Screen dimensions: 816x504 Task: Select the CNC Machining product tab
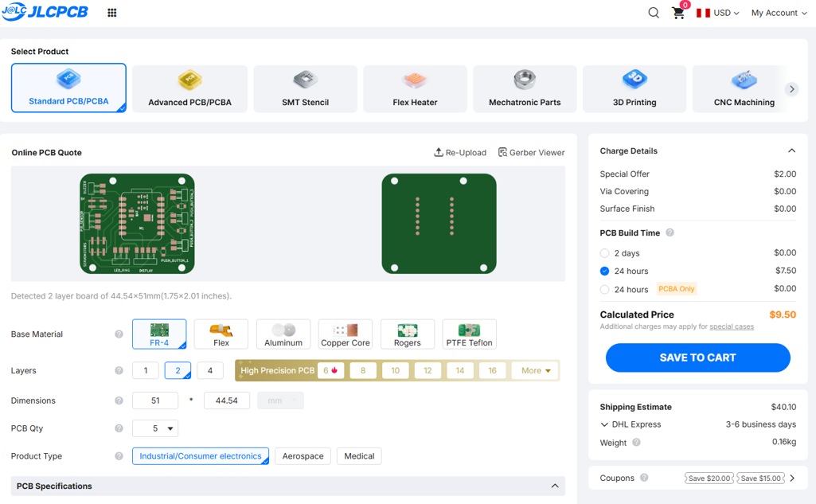click(744, 89)
